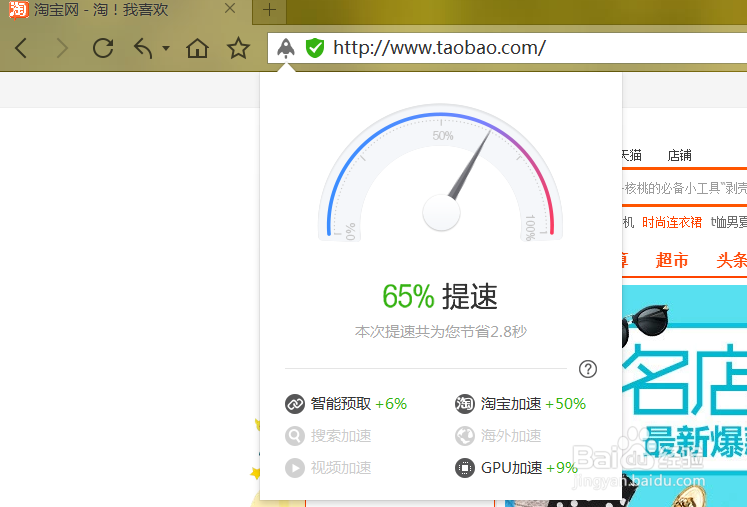This screenshot has height=507, width=747.
Task: Click the forward navigation arrow
Action: 62,48
